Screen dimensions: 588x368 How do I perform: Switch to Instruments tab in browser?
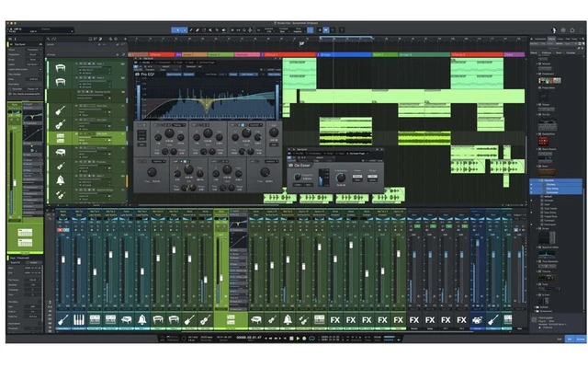(x=540, y=39)
